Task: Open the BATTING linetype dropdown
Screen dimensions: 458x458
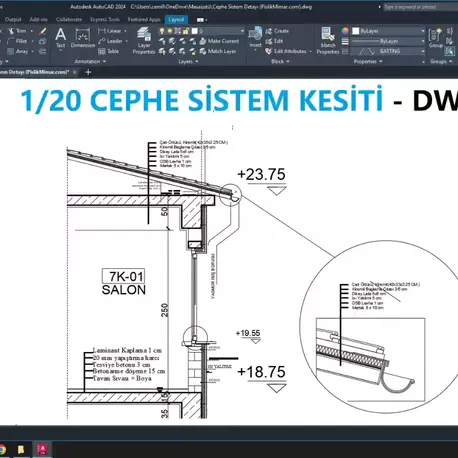Action: click(x=423, y=51)
